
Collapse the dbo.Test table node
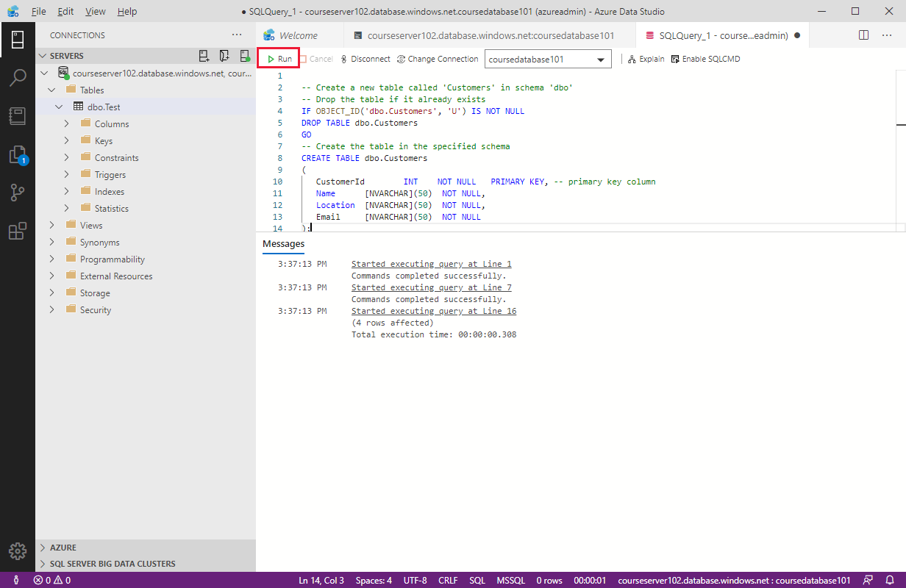point(60,106)
